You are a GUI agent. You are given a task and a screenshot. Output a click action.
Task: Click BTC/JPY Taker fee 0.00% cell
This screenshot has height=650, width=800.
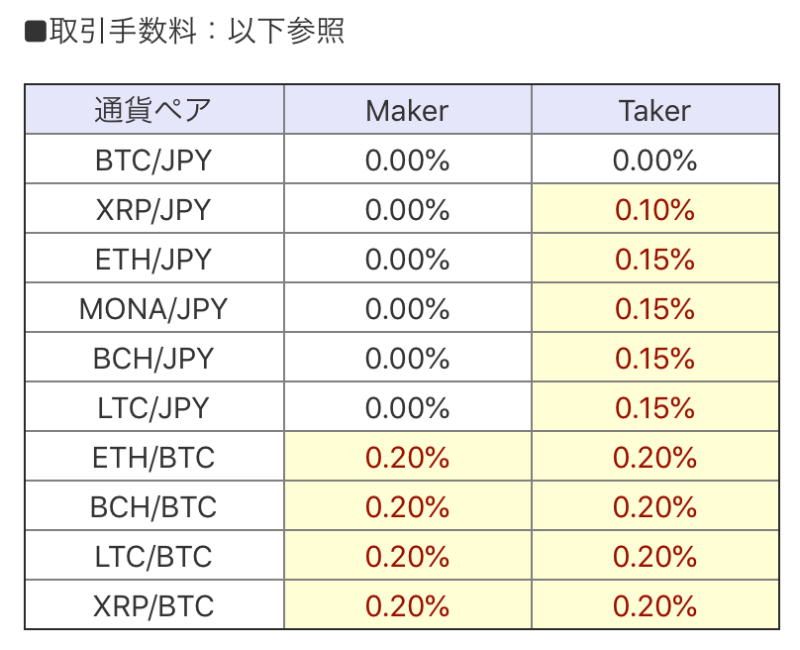click(655, 160)
